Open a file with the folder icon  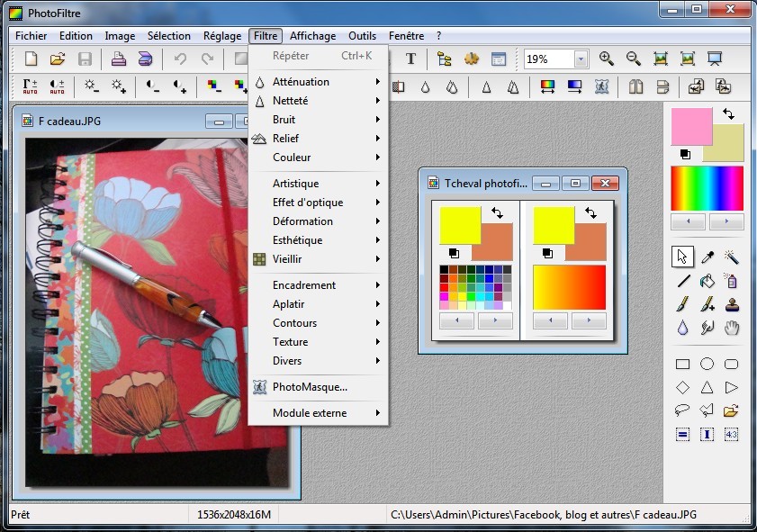click(58, 59)
